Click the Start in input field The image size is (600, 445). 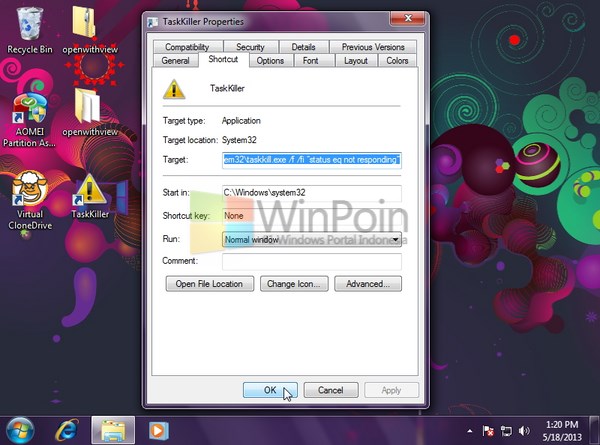[x=311, y=192]
